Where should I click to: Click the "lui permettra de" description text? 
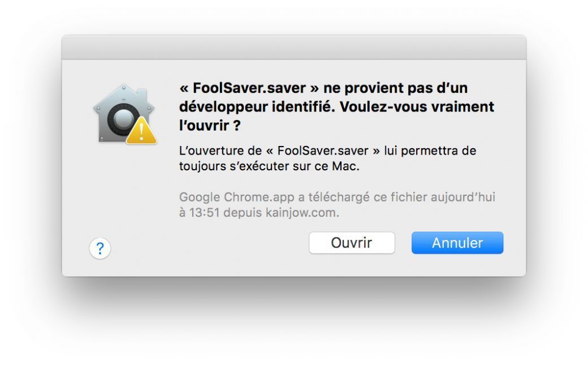[x=430, y=152]
